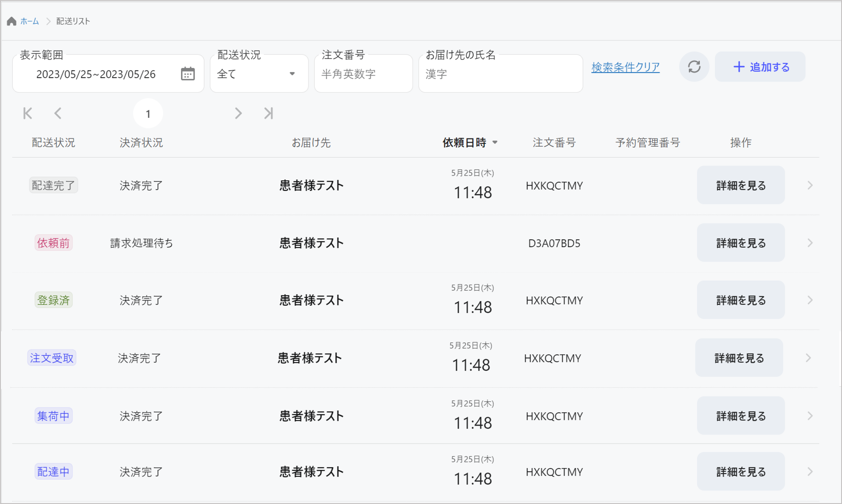This screenshot has height=504, width=842.
Task: Open the calendar date picker icon
Action: pos(188,74)
